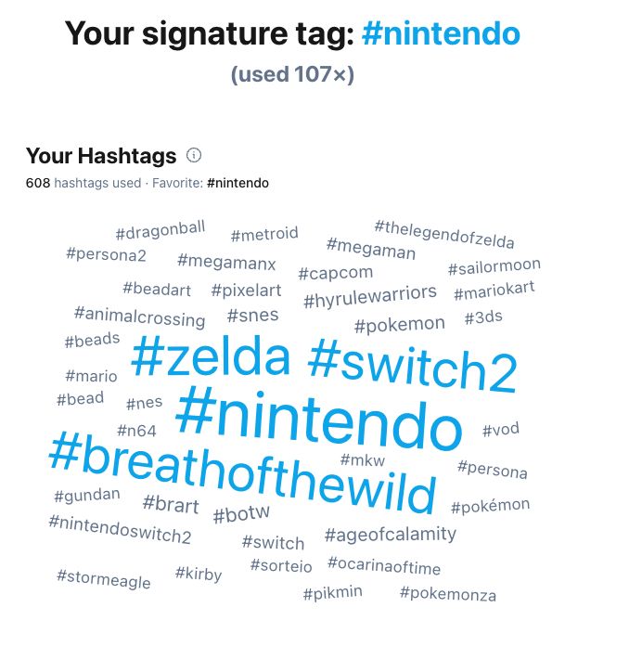
Task: Open the #megamanx tag
Action: [226, 263]
